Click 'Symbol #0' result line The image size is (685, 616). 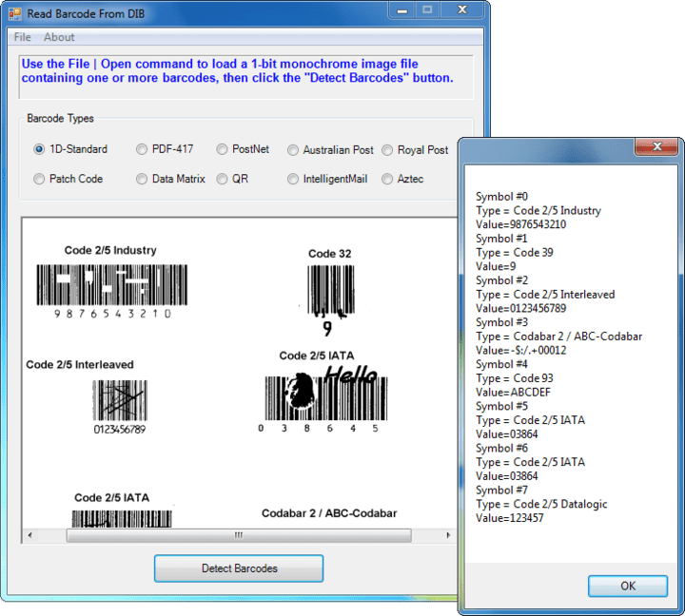(x=502, y=197)
